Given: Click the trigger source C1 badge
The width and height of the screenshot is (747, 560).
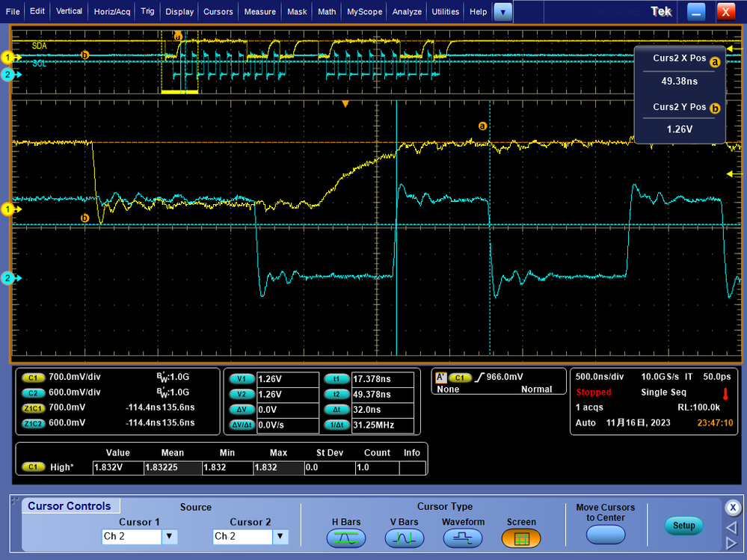Looking at the screenshot, I should coord(459,378).
